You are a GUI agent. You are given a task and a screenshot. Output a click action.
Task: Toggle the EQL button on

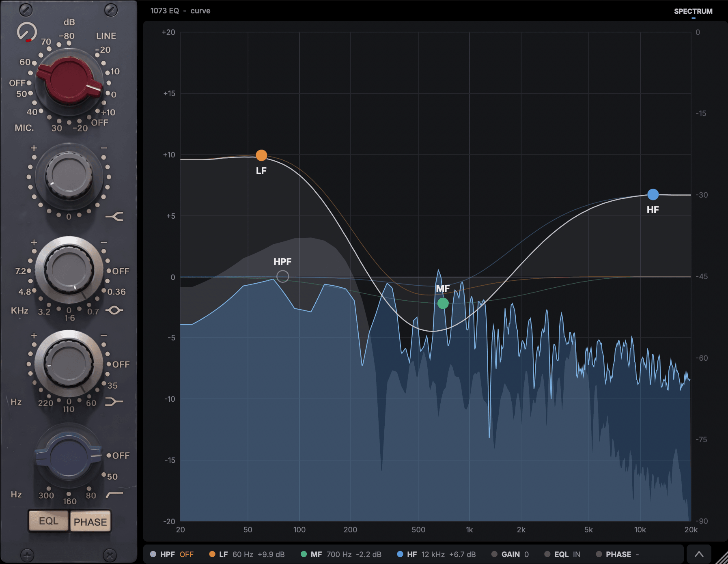pos(49,521)
